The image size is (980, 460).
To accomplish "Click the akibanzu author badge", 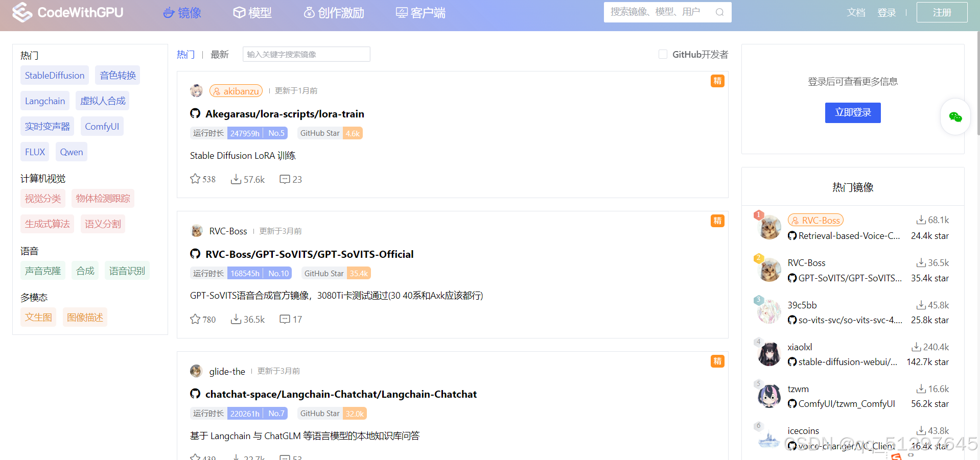I will tap(236, 91).
